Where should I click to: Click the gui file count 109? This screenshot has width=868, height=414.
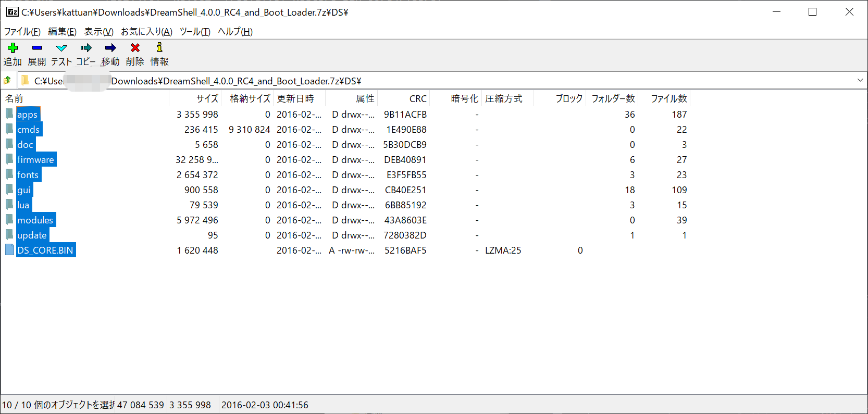point(679,190)
